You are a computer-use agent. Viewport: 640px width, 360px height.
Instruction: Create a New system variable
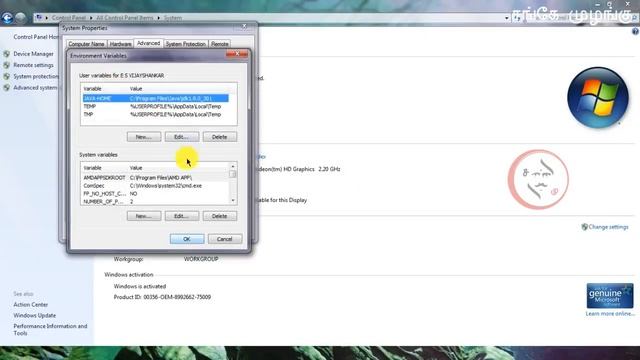144,216
